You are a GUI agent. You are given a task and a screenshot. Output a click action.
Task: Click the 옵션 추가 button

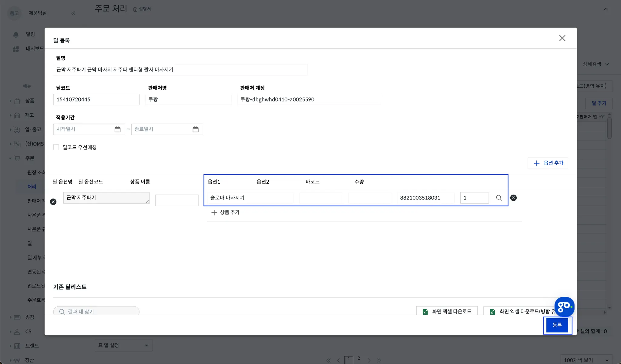[x=548, y=163]
